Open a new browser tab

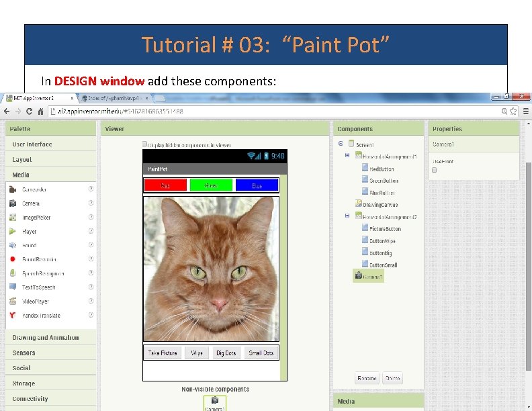tap(159, 99)
